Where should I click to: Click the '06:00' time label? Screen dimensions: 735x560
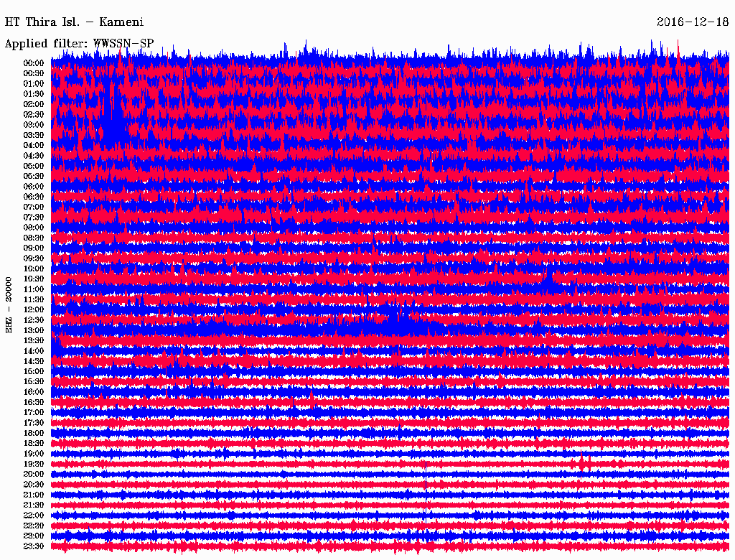coord(34,186)
